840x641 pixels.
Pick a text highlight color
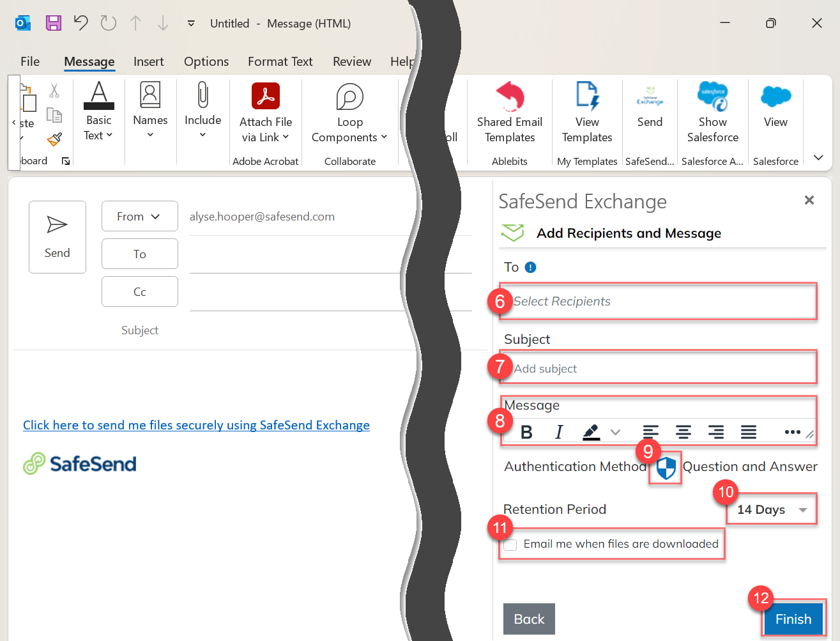coord(591,432)
